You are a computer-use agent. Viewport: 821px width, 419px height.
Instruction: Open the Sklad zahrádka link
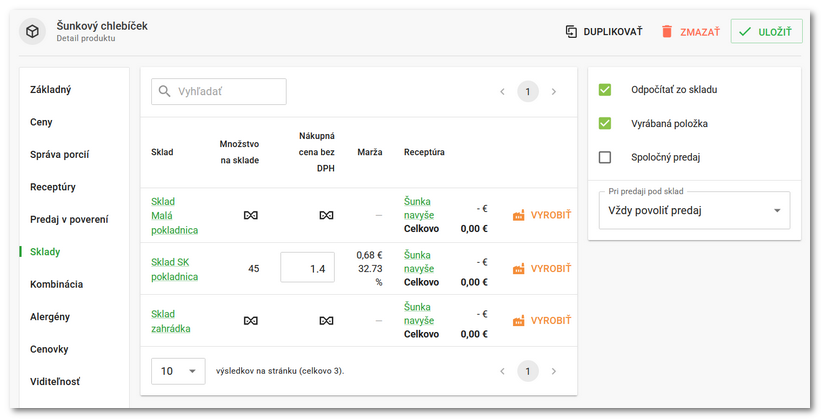(171, 321)
